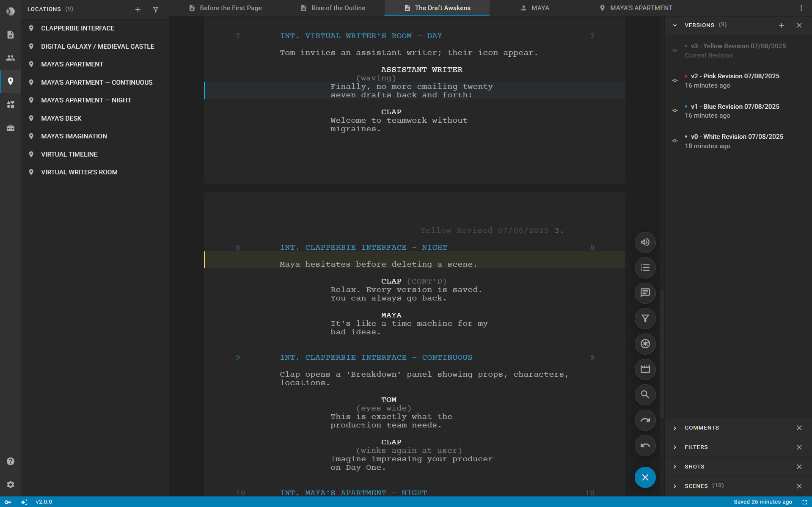Open VIRTUAL TIMELINE location
This screenshot has width=812, height=507.
pos(95,154)
